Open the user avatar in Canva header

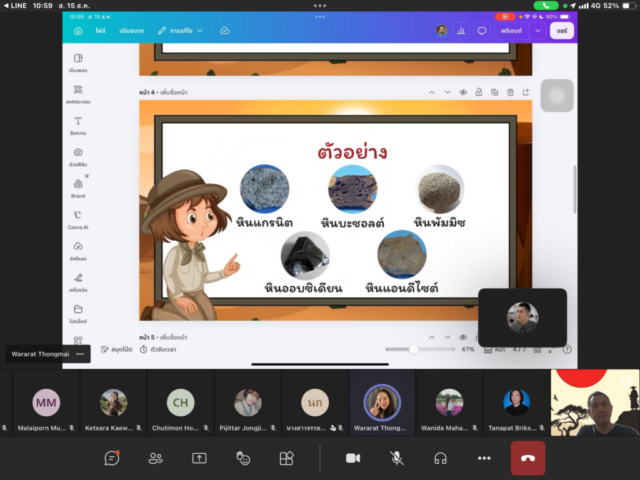tap(441, 31)
